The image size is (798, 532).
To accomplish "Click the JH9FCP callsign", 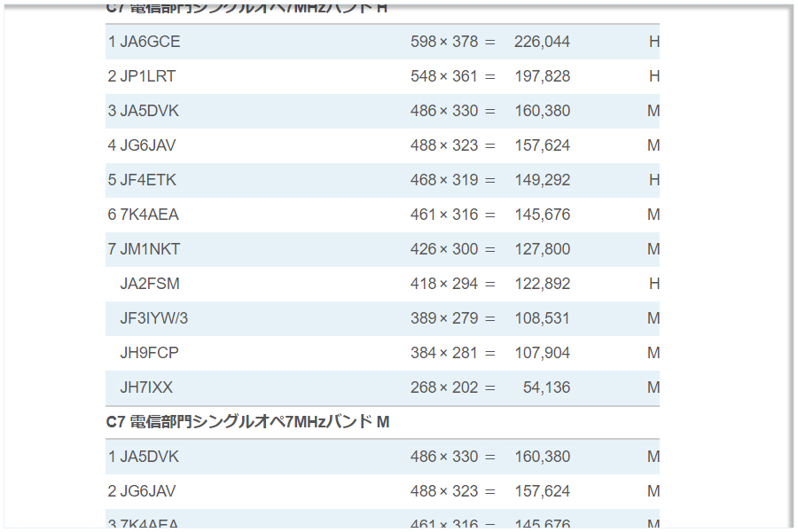I will click(x=149, y=353).
